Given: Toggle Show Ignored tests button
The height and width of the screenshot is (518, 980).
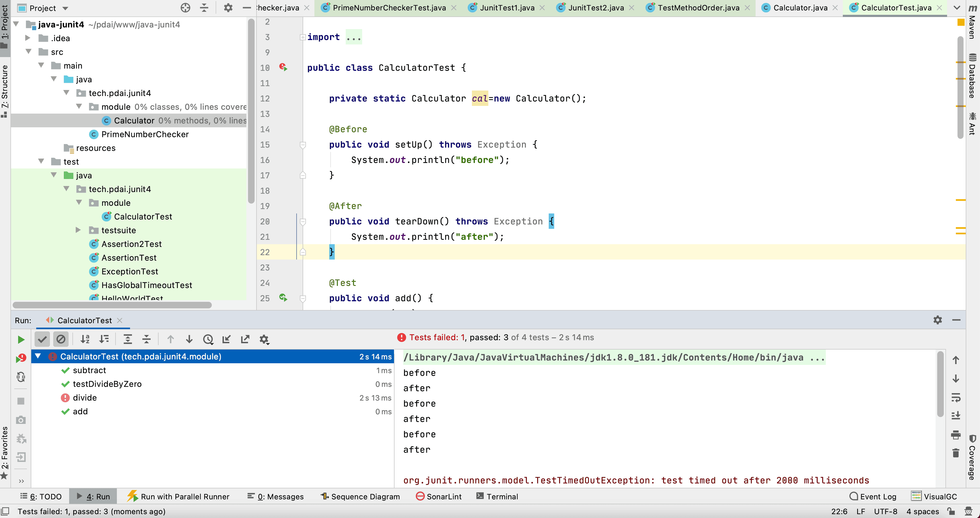Looking at the screenshot, I should click(61, 339).
